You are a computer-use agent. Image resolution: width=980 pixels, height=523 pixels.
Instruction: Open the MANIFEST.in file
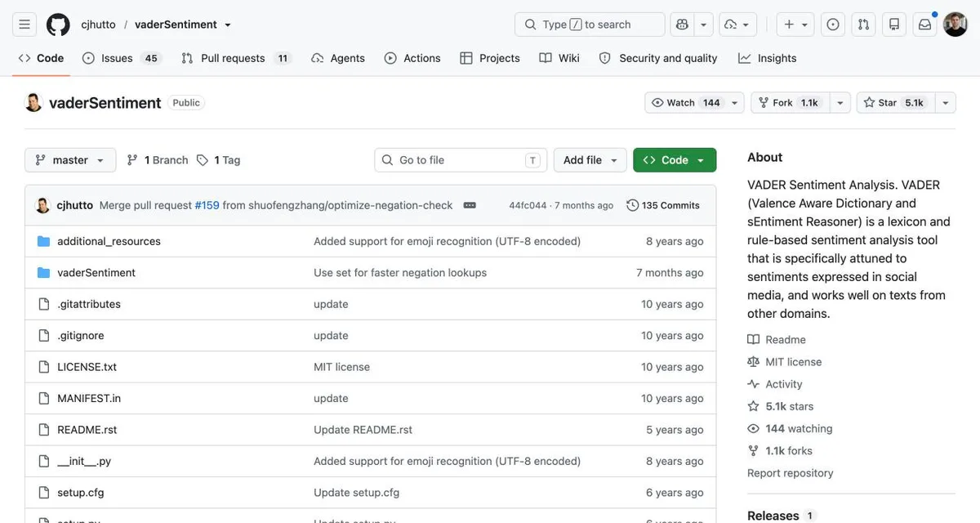click(x=89, y=399)
